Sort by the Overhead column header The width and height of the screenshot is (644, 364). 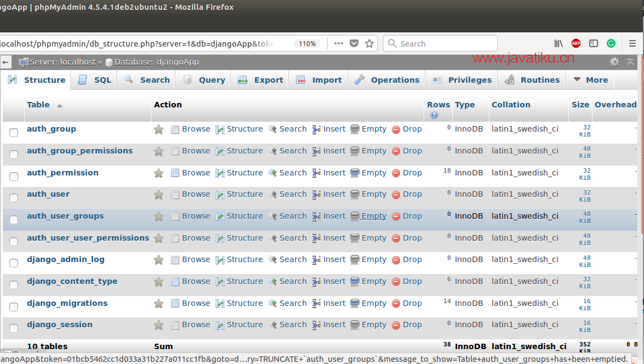pyautogui.click(x=615, y=105)
